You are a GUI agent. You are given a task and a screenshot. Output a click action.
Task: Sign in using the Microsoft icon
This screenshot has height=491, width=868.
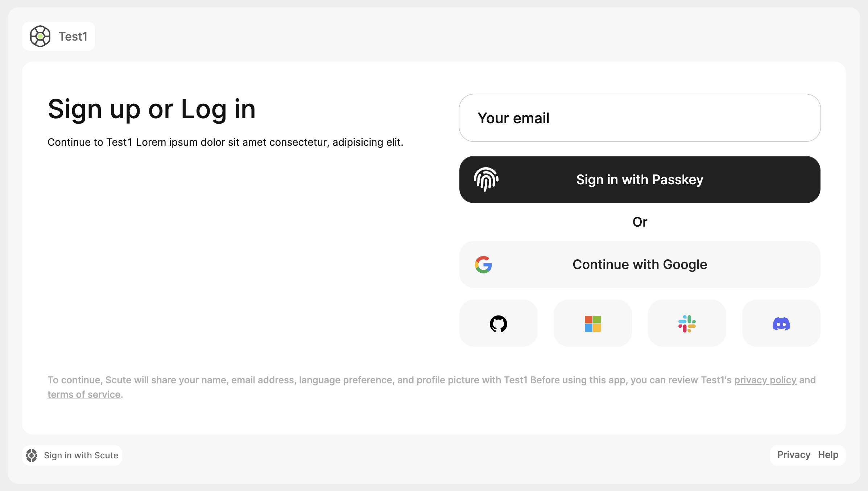(x=592, y=323)
